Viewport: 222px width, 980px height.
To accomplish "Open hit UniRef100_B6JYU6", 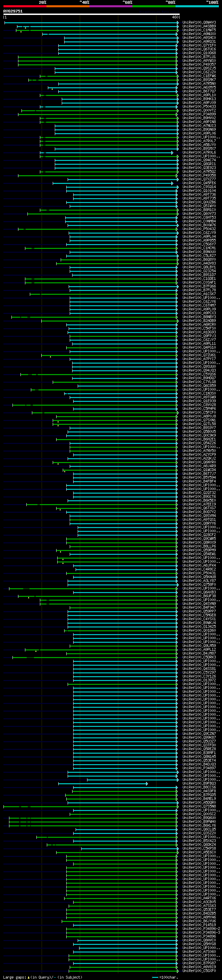I will [199, 921].
